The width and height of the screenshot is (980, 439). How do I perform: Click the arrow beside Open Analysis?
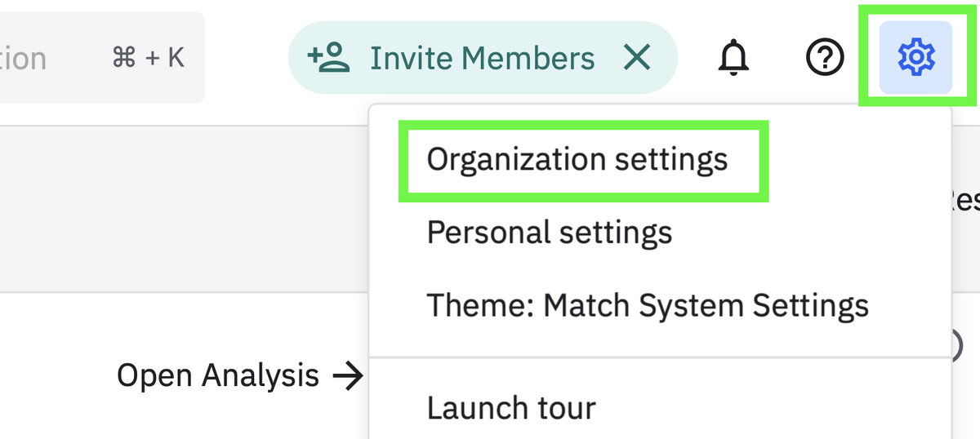(x=348, y=376)
